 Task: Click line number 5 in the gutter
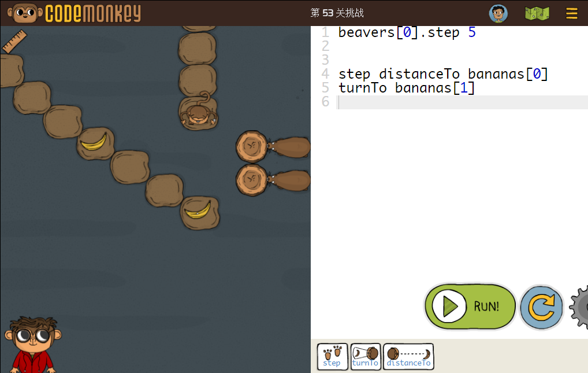[325, 88]
